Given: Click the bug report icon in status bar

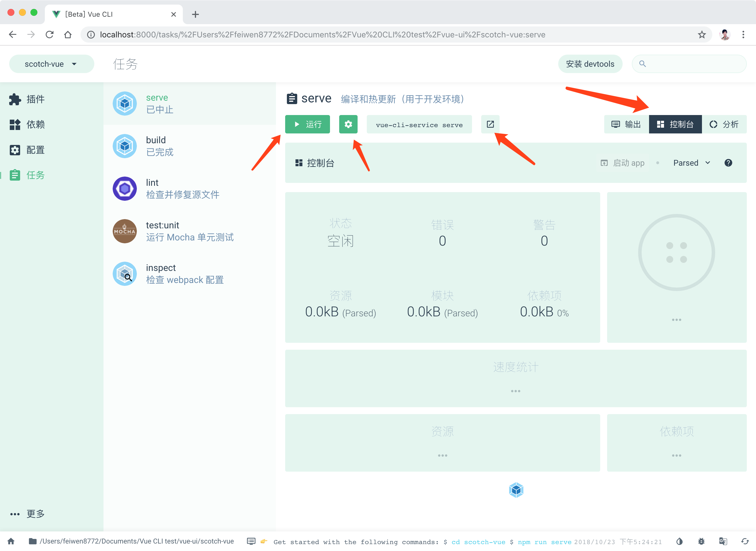Looking at the screenshot, I should (x=701, y=541).
